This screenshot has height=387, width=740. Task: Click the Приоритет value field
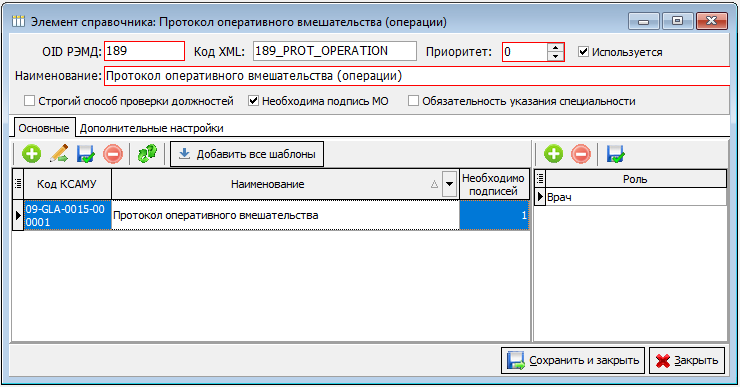point(525,52)
